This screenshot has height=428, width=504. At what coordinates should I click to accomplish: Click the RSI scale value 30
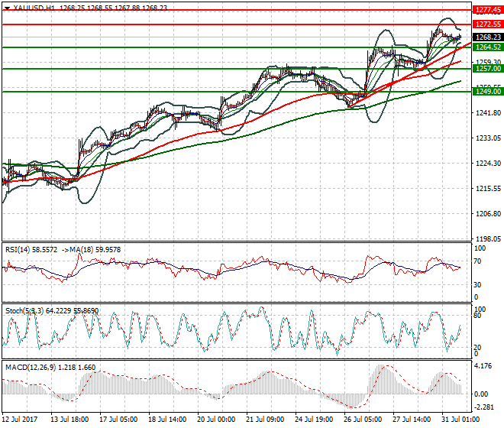click(x=477, y=285)
